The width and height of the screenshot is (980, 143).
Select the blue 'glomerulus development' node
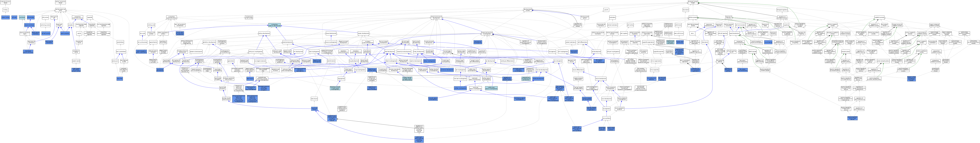(447, 70)
